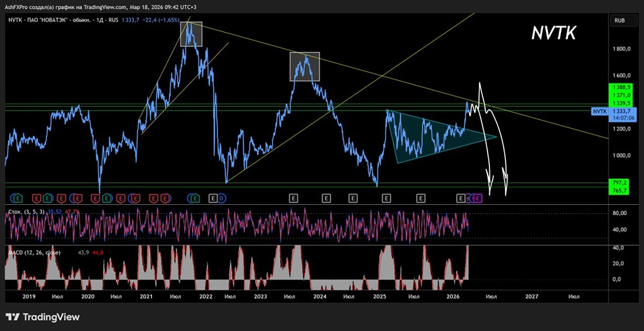Click the 2019 label on the time axis

click(x=29, y=296)
